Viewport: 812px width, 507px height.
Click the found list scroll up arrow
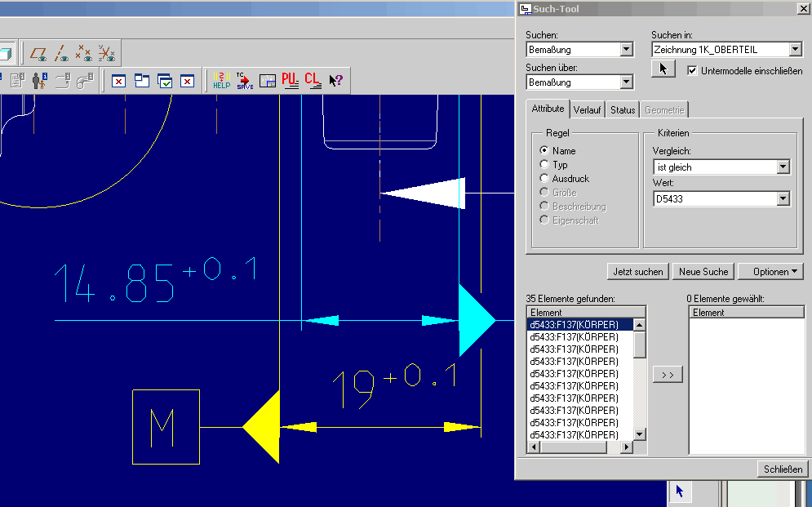640,325
